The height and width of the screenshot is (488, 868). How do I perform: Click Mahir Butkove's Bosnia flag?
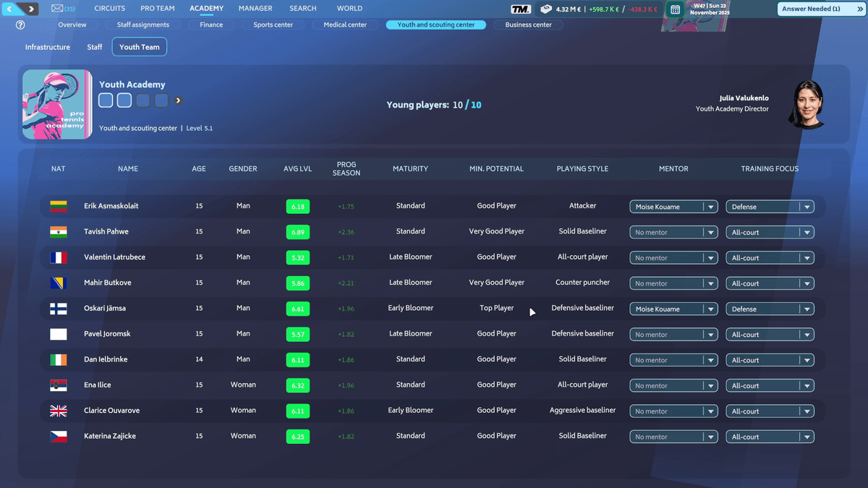(58, 283)
